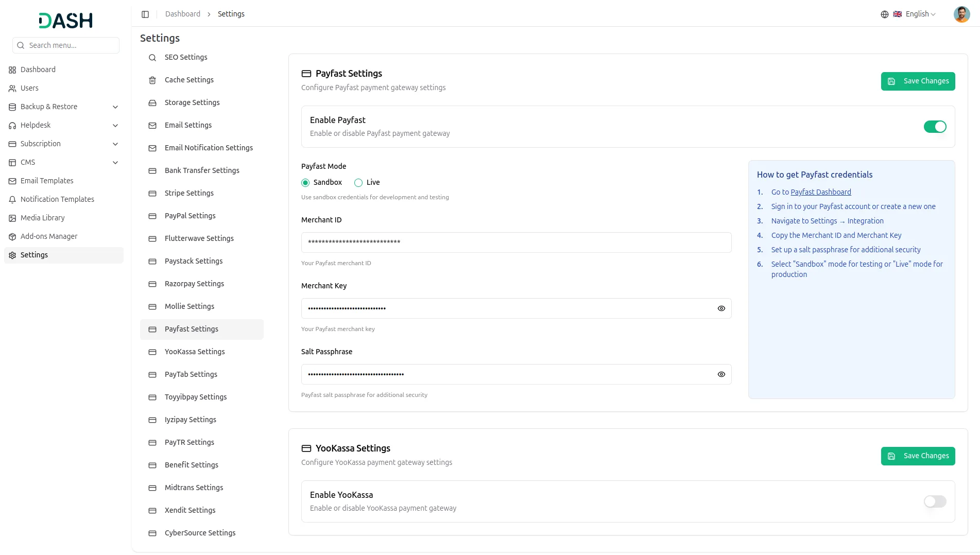
Task: Go to PayPal Settings section
Action: point(190,216)
